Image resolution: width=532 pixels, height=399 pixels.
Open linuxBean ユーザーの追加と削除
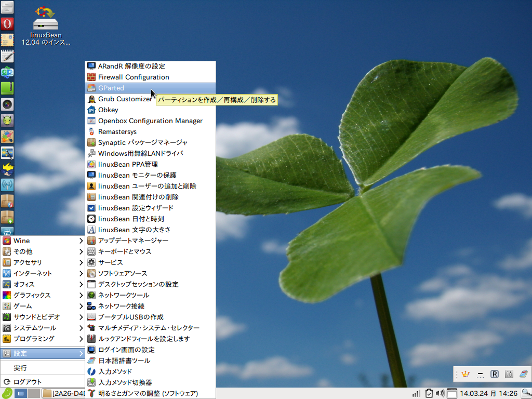(150, 186)
